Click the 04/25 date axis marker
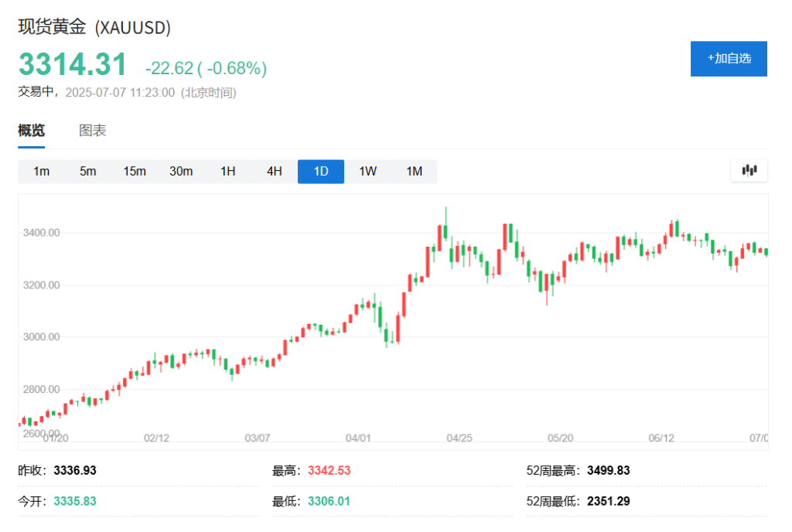 (x=459, y=438)
